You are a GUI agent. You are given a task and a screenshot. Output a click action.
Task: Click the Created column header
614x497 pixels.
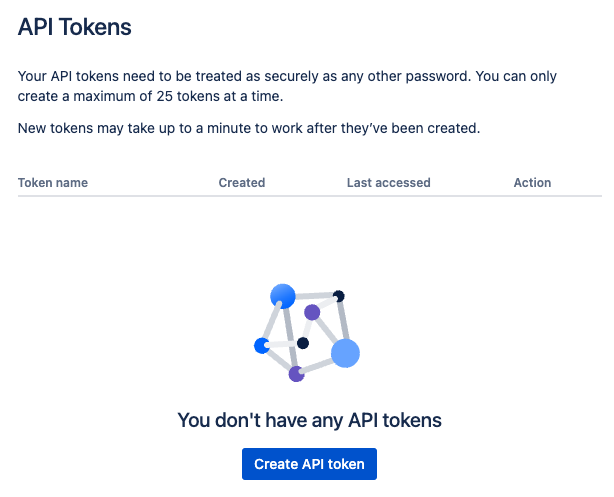pos(242,183)
